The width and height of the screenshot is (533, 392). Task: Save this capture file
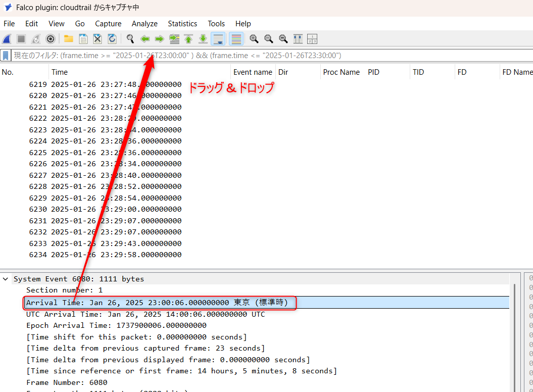[83, 39]
